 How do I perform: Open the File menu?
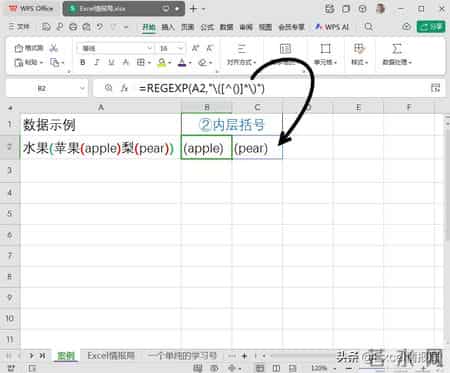19,27
